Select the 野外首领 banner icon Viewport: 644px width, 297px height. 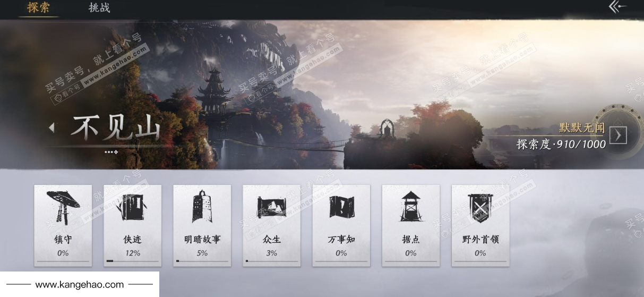coord(480,208)
